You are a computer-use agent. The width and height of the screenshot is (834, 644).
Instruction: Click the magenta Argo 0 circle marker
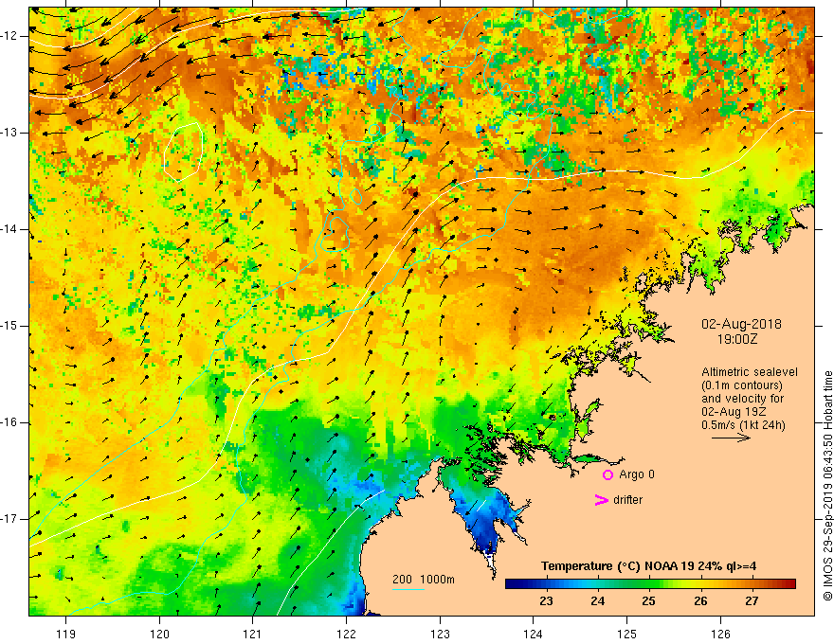[607, 474]
